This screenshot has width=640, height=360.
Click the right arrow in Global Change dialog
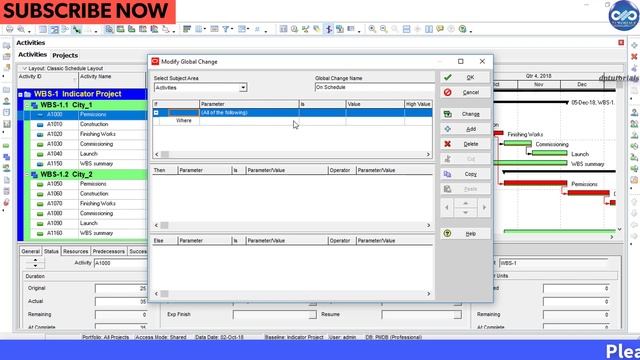[x=484, y=208]
